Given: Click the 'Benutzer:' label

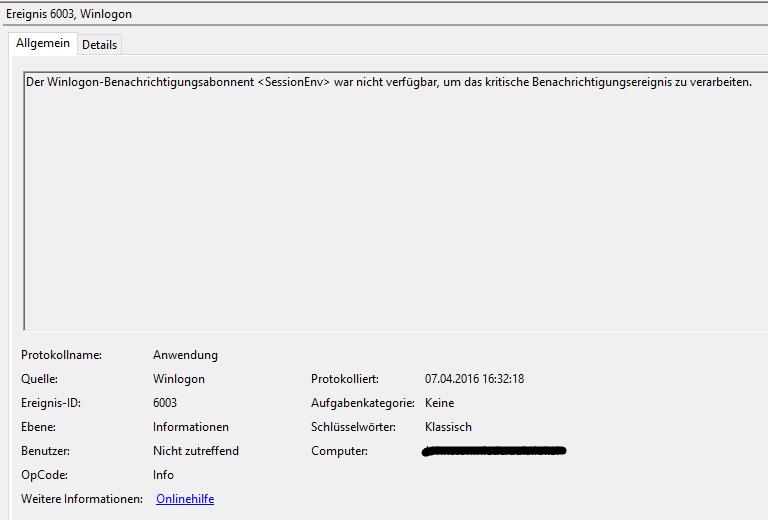Looking at the screenshot, I should (x=45, y=451).
